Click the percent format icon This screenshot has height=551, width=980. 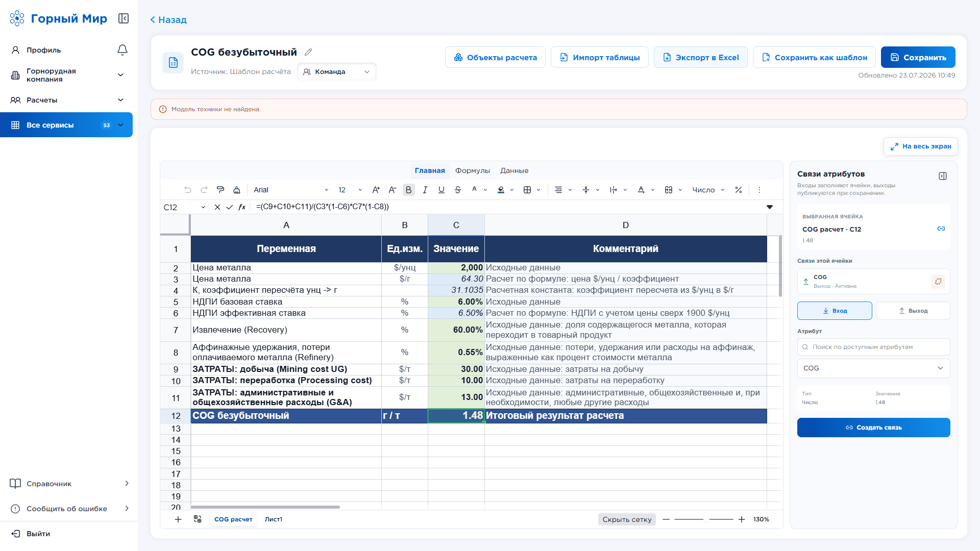click(x=739, y=190)
